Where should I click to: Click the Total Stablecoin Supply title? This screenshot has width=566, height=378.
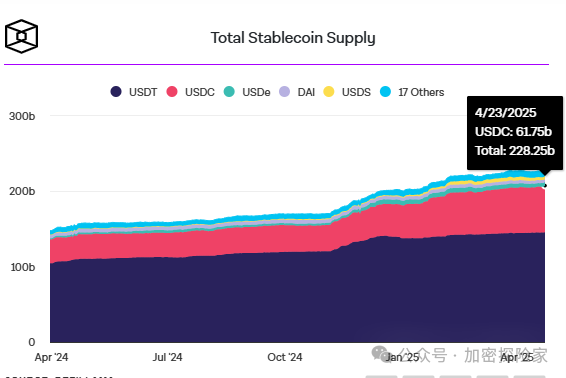(293, 38)
